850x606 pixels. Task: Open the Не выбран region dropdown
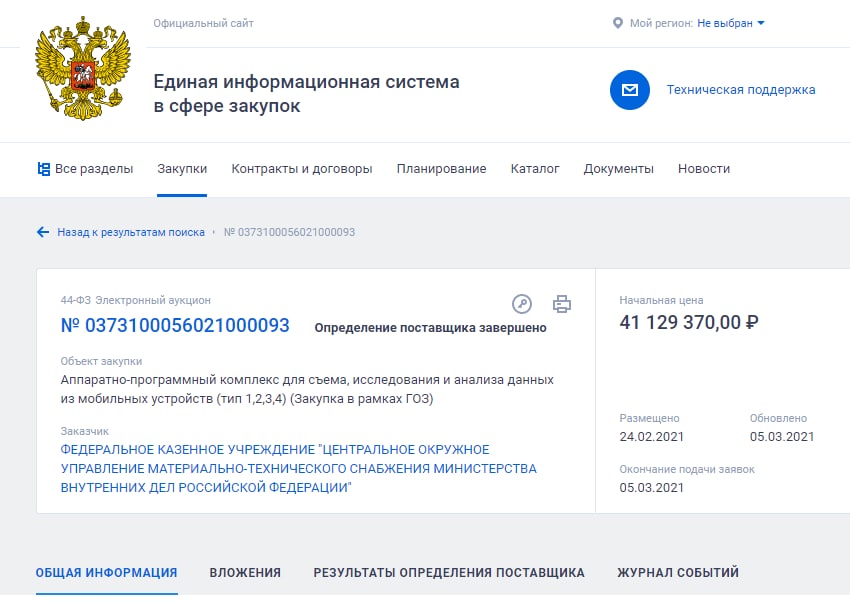[x=730, y=23]
